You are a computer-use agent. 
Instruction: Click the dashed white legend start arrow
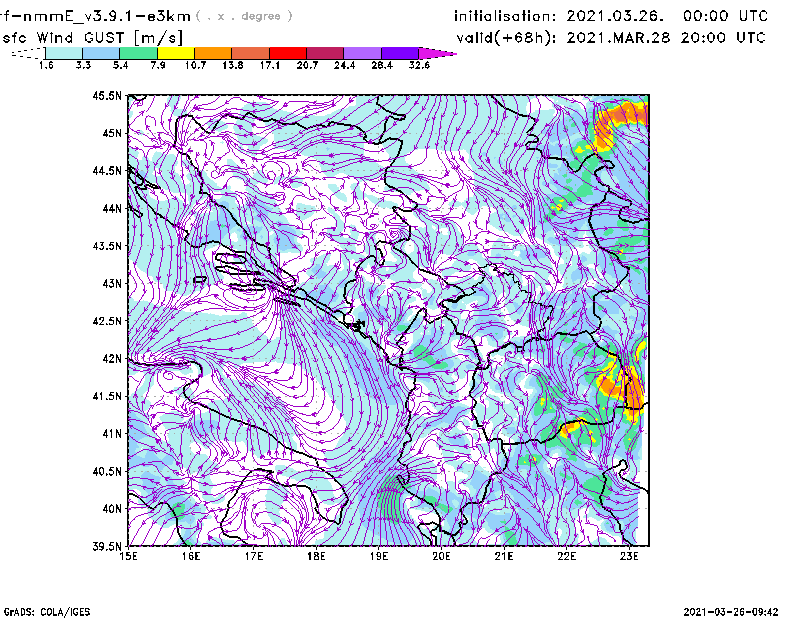pyautogui.click(x=28, y=53)
